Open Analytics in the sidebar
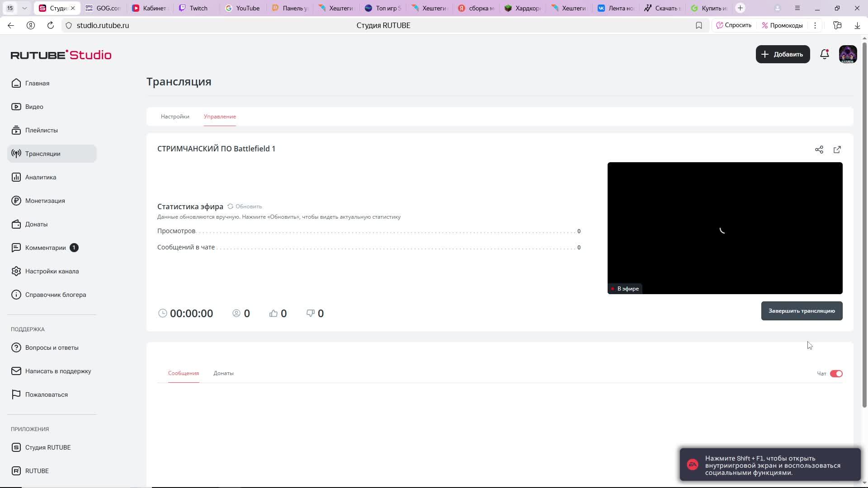The width and height of the screenshot is (868, 488). pos(41,177)
